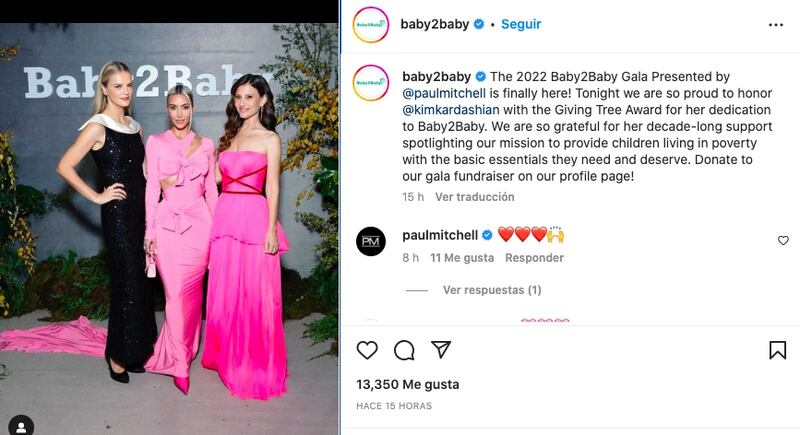Like the post with the heart icon

click(367, 350)
